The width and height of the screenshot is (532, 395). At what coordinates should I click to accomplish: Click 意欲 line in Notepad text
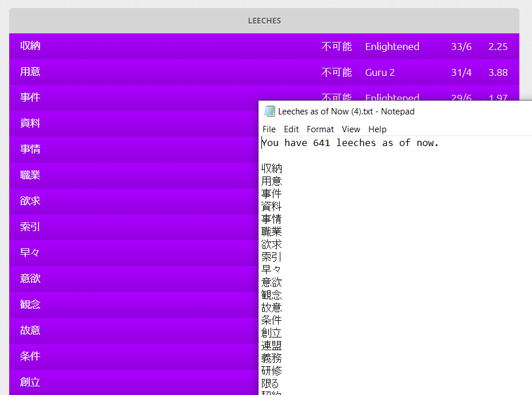[271, 282]
